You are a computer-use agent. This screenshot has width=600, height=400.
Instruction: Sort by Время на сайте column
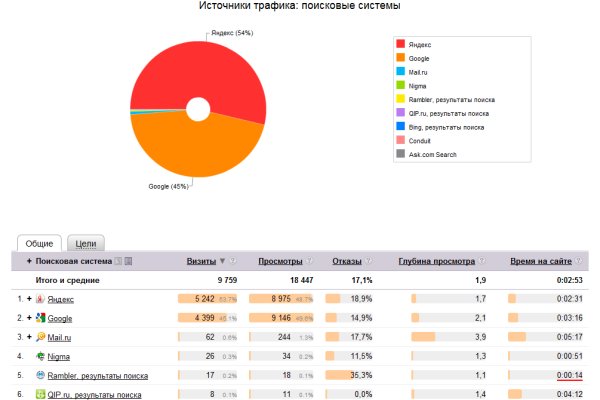click(x=539, y=261)
